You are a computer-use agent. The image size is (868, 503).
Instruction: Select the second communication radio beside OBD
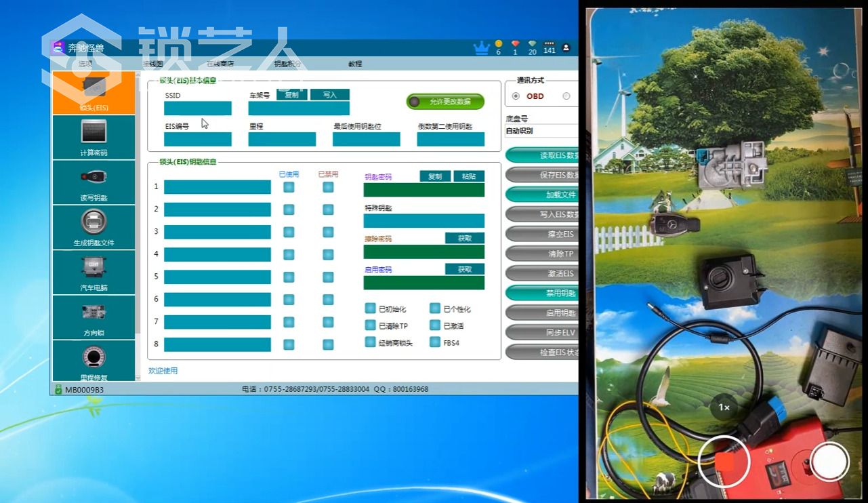[566, 96]
